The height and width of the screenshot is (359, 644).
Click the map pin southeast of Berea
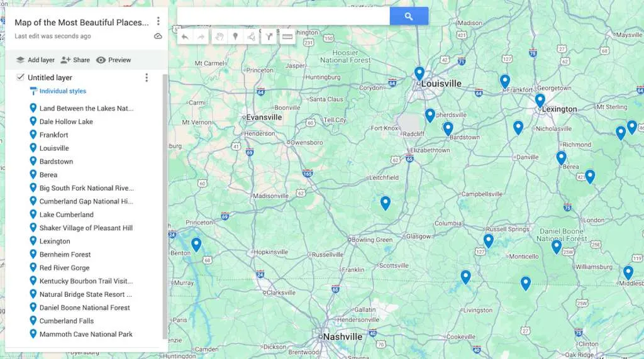click(590, 176)
